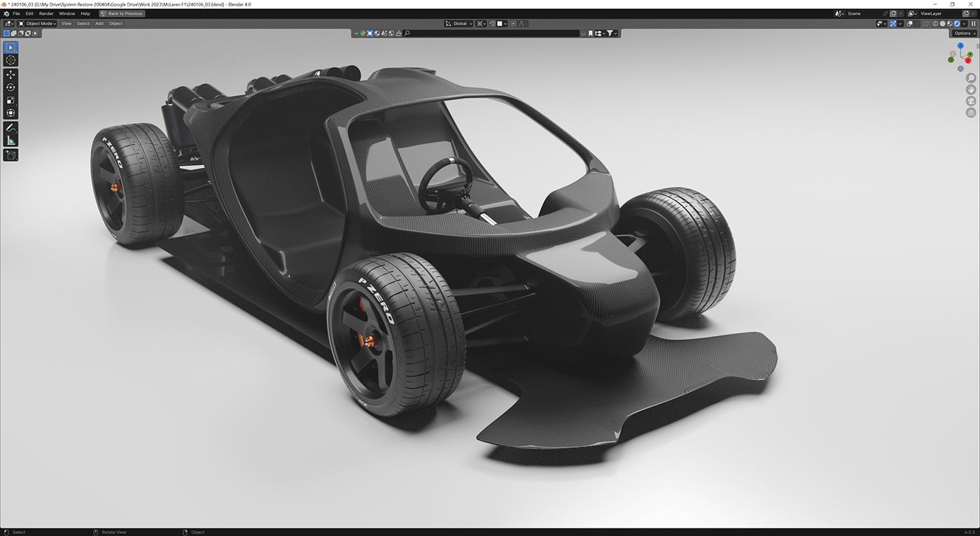The width and height of the screenshot is (980, 536).
Task: Pick the Measure tool
Action: 10,141
